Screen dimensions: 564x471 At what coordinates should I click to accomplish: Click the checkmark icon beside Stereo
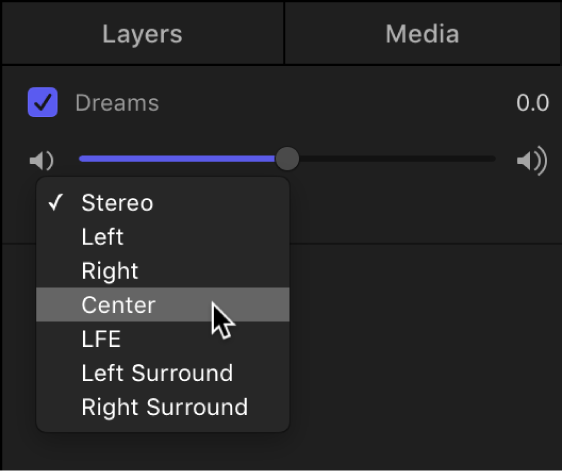coord(56,203)
